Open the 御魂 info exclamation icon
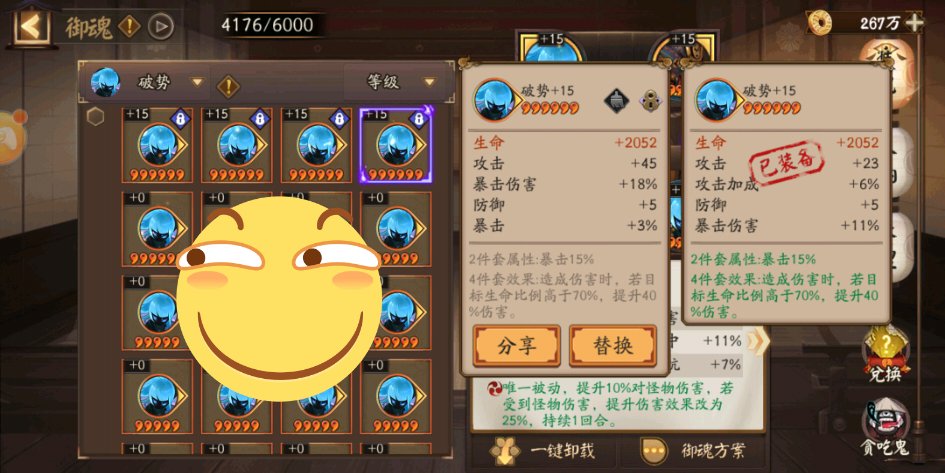 coord(130,27)
